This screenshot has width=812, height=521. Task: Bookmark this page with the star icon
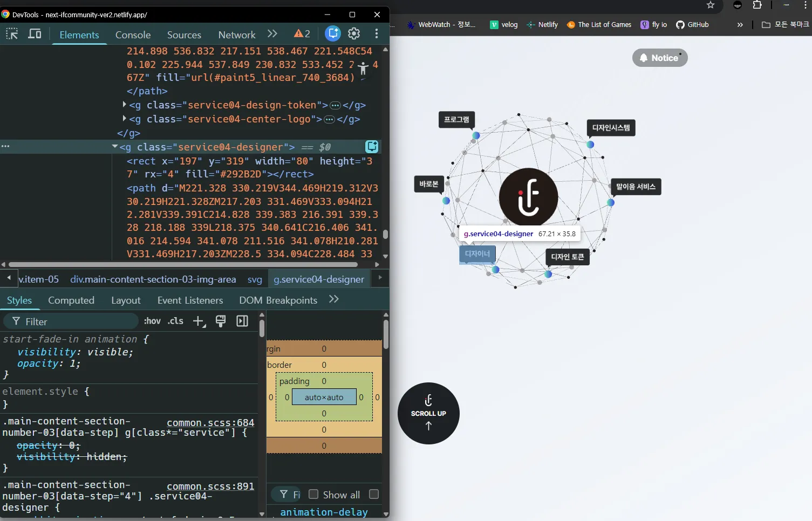coord(711,5)
